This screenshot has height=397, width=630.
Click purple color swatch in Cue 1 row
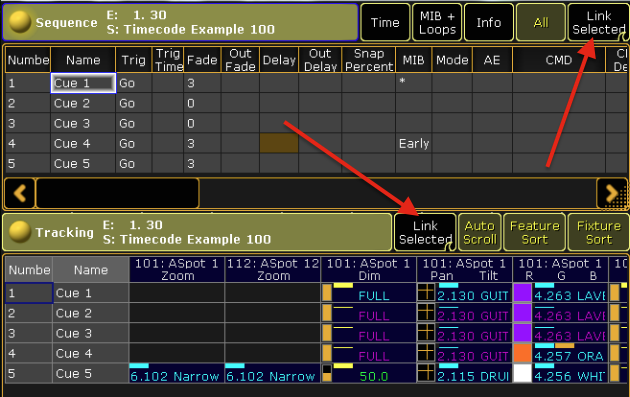(522, 293)
